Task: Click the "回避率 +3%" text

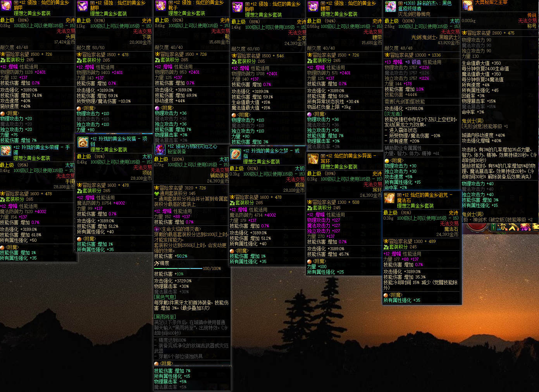Action: [473, 96]
